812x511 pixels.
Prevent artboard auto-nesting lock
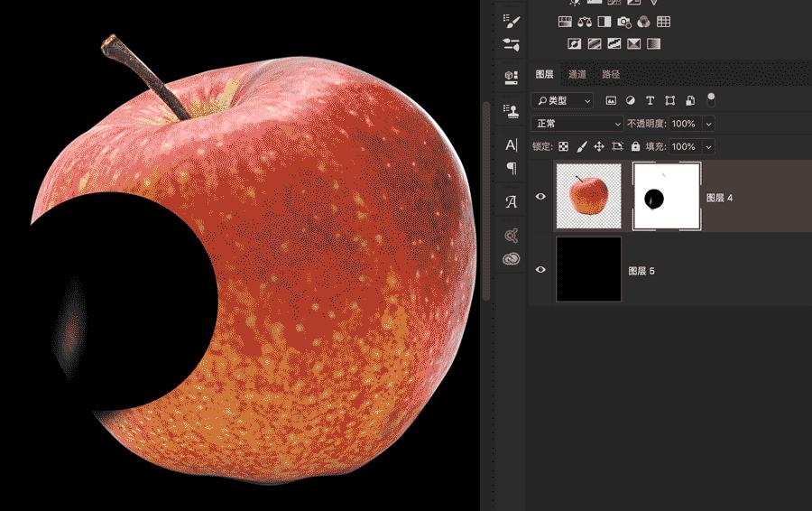(617, 146)
